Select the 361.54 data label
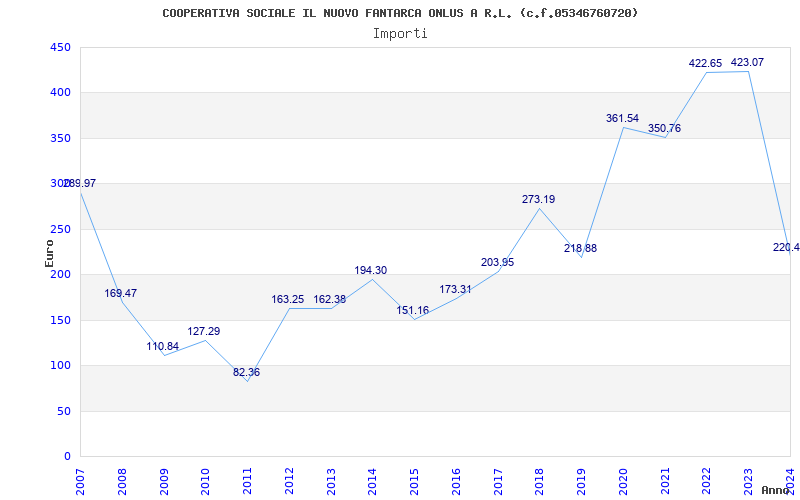 (x=622, y=118)
